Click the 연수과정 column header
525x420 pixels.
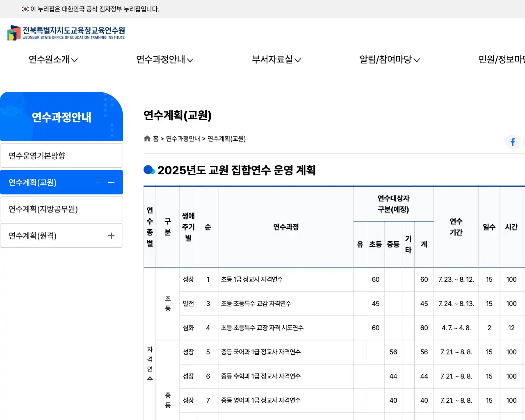point(286,227)
